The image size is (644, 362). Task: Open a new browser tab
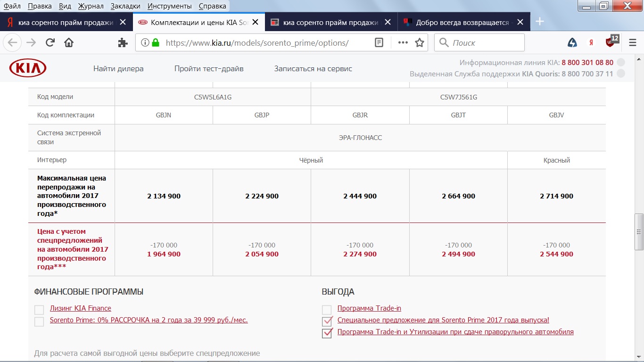[540, 22]
